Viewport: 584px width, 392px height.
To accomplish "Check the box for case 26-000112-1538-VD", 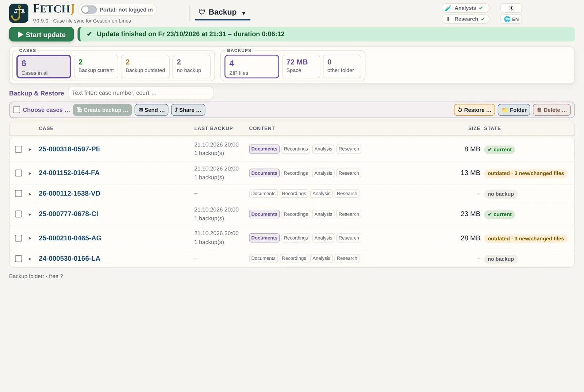I will [x=19, y=194].
